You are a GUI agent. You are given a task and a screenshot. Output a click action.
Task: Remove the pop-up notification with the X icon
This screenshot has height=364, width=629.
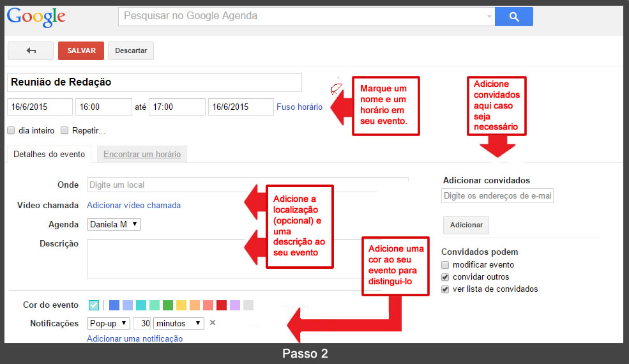pos(213,322)
